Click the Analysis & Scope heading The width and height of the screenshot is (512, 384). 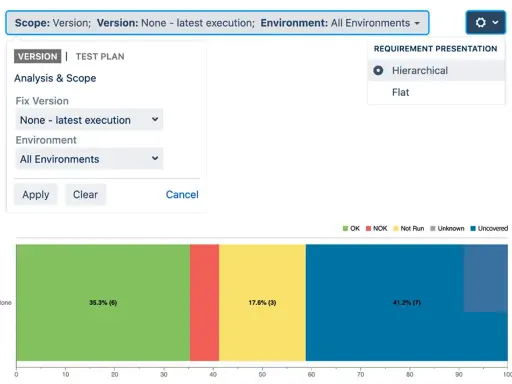55,78
